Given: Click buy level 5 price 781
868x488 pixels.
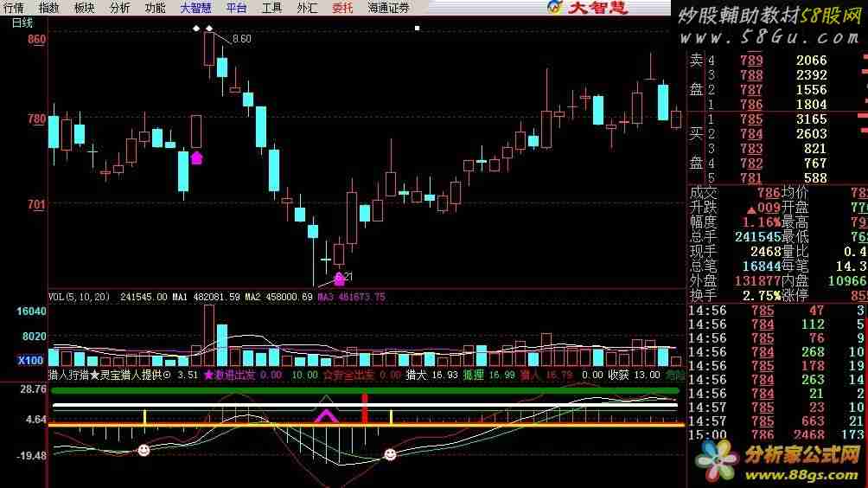Looking at the screenshot, I should (751, 177).
